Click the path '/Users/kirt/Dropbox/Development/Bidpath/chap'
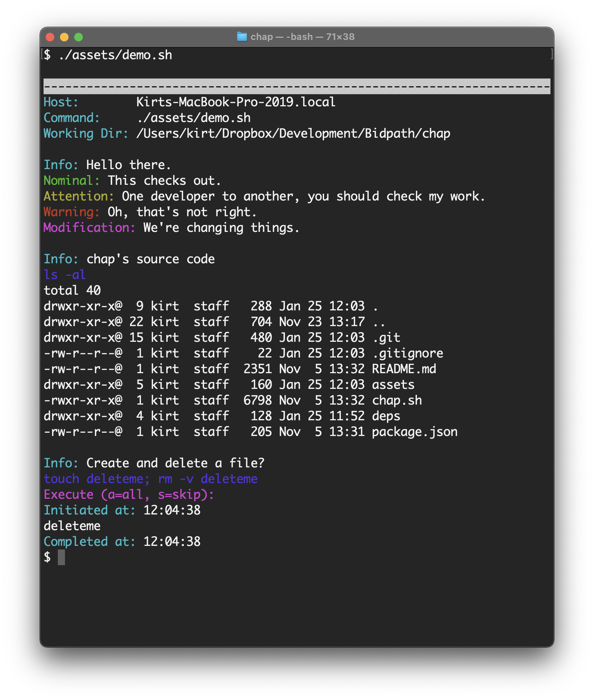Screen dimensions: 594x700 (x=293, y=133)
